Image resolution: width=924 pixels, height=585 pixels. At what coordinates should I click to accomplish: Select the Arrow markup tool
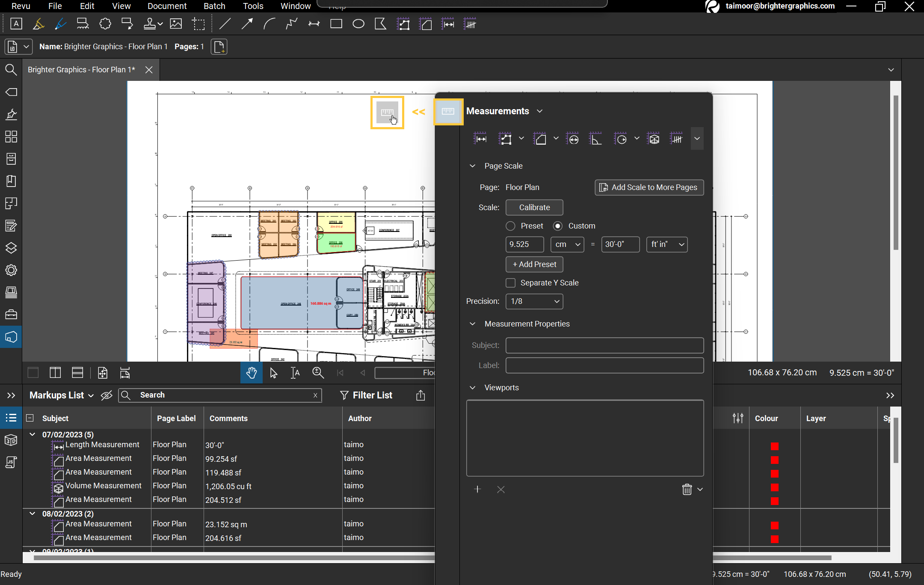pyautogui.click(x=247, y=24)
